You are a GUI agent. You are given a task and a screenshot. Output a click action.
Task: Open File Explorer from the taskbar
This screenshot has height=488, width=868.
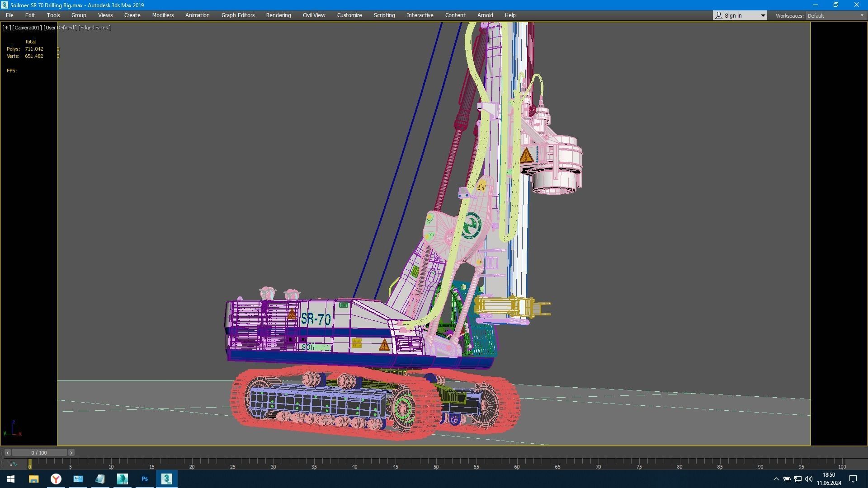pyautogui.click(x=33, y=479)
